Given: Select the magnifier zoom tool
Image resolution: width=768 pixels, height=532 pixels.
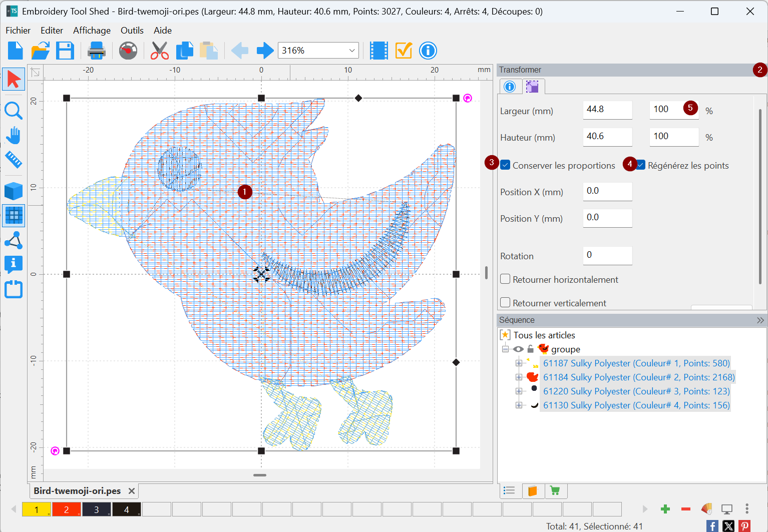Looking at the screenshot, I should point(14,111).
